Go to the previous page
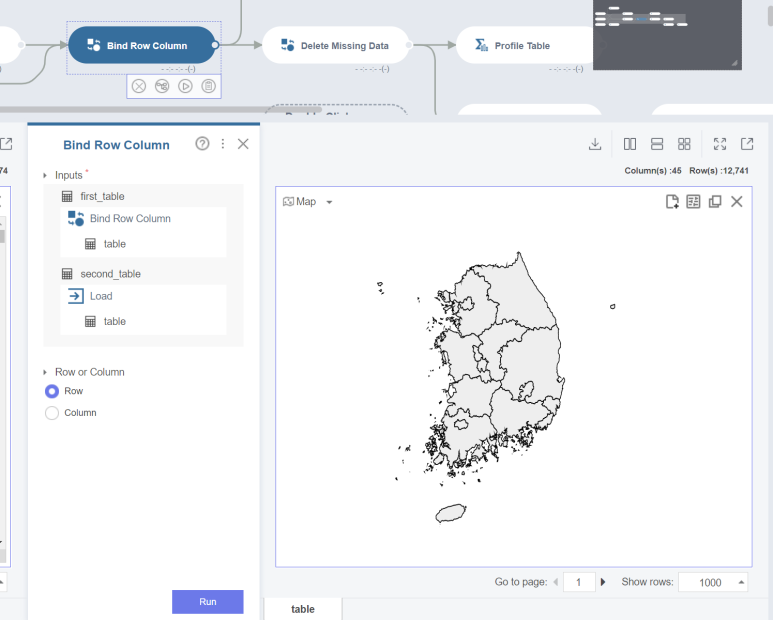 click(x=556, y=582)
